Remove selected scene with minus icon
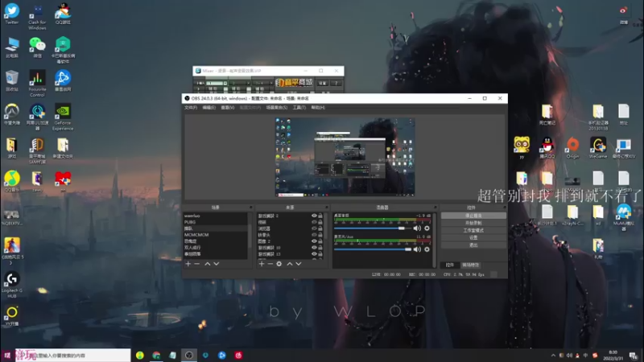Viewport: 644px width, 362px height. tap(196, 264)
